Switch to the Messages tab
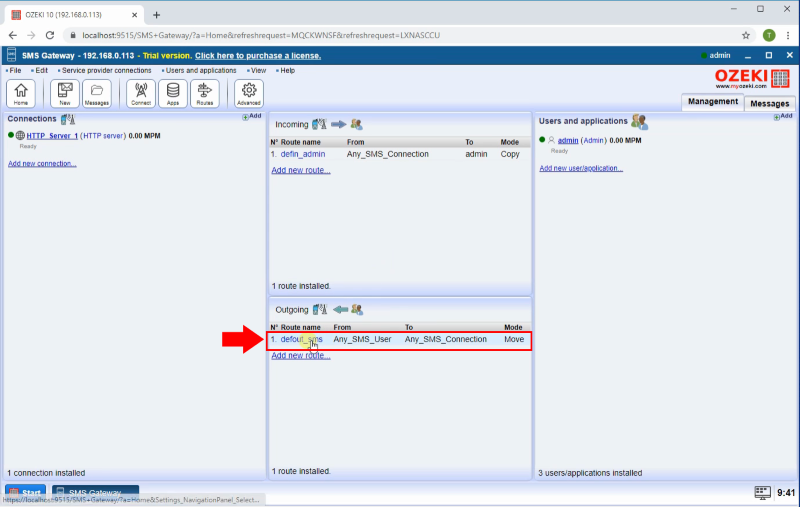Image resolution: width=800 pixels, height=507 pixels. click(x=769, y=104)
